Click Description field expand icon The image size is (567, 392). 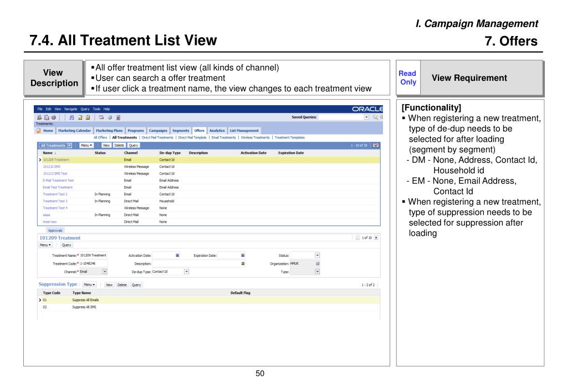pos(243,264)
